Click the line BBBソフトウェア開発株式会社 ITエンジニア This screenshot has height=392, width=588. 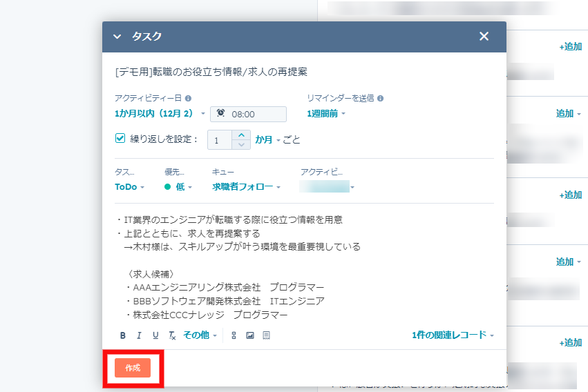pyautogui.click(x=229, y=301)
